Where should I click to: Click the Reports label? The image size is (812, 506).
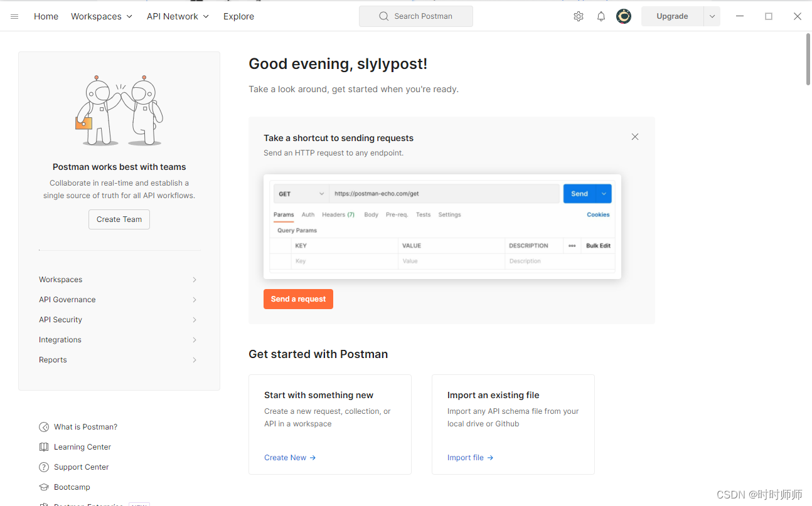coord(53,360)
